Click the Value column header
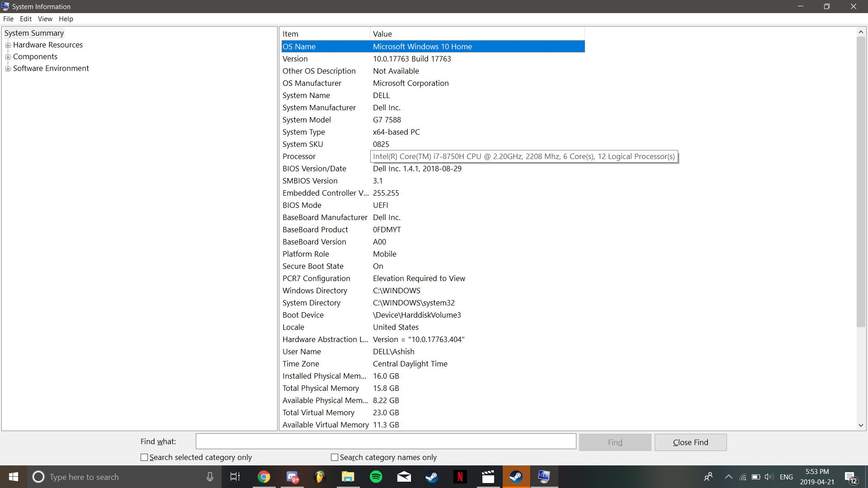 477,34
